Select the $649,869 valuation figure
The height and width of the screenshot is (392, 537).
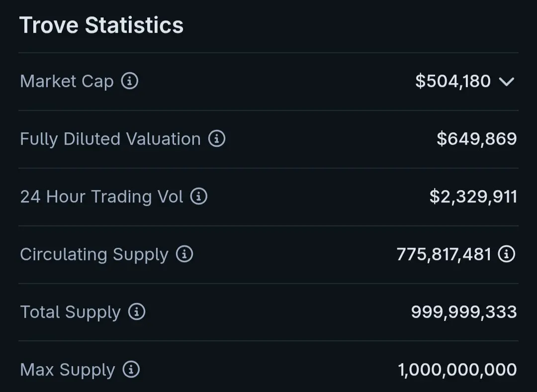tap(476, 139)
